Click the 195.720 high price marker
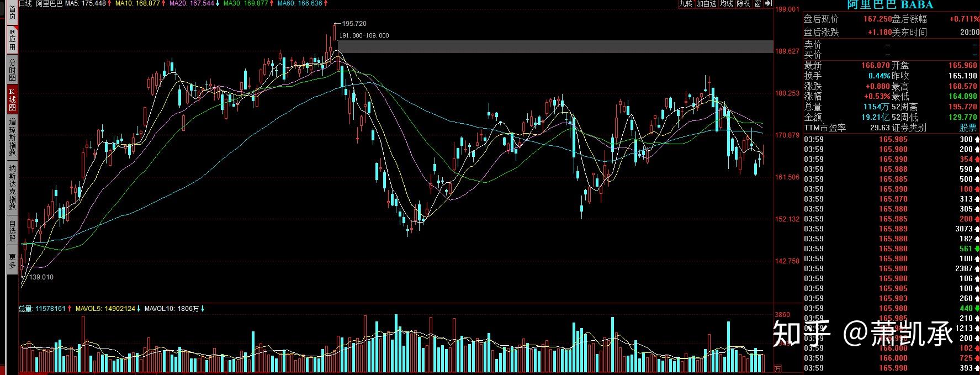Viewport: 980px width, 375px height. click(x=354, y=24)
